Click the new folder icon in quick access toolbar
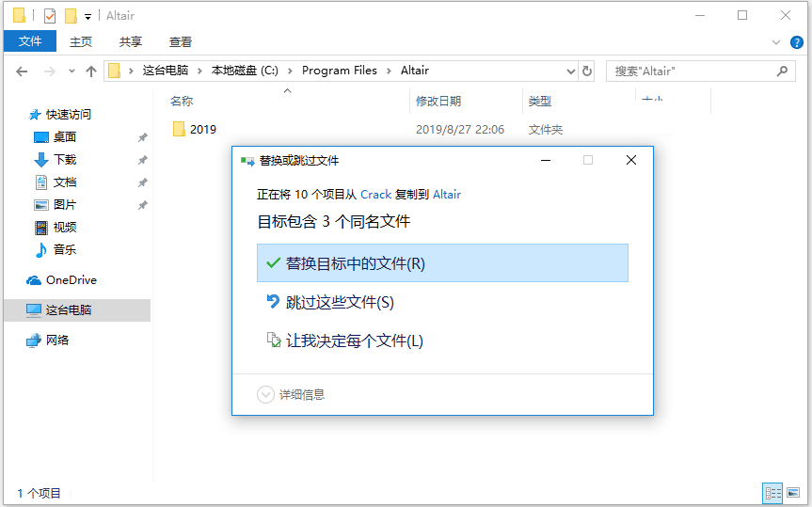The width and height of the screenshot is (812, 507). click(x=71, y=16)
